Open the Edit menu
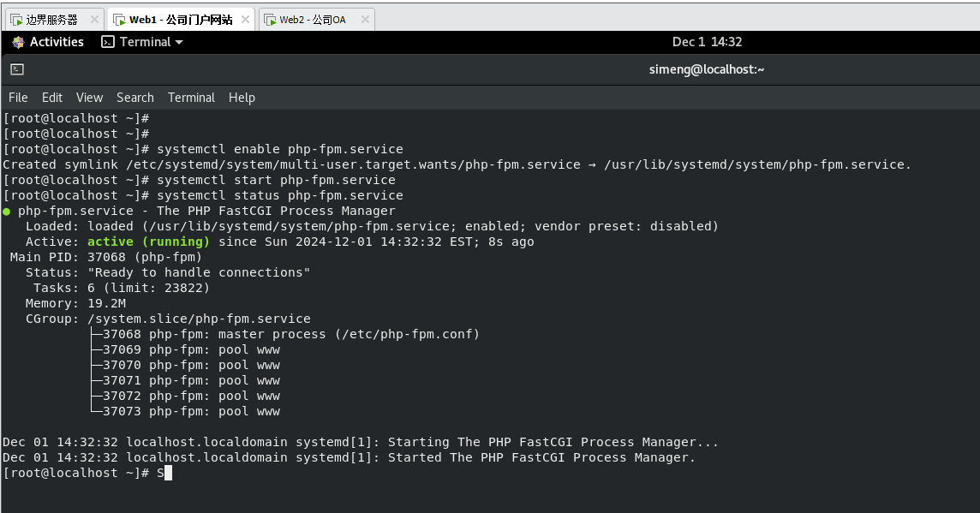The width and height of the screenshot is (980, 513). [52, 98]
